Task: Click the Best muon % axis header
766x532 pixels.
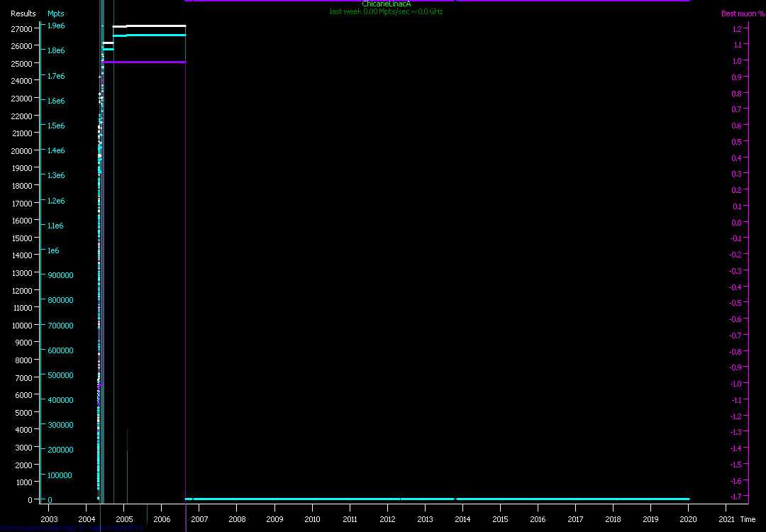Action: [738, 13]
